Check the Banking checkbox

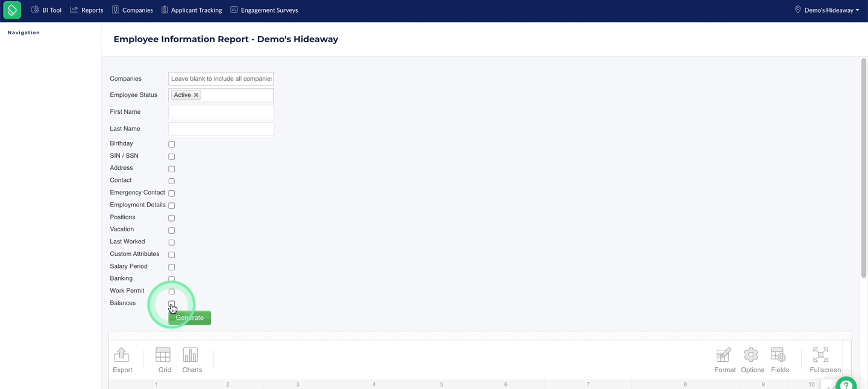(172, 279)
